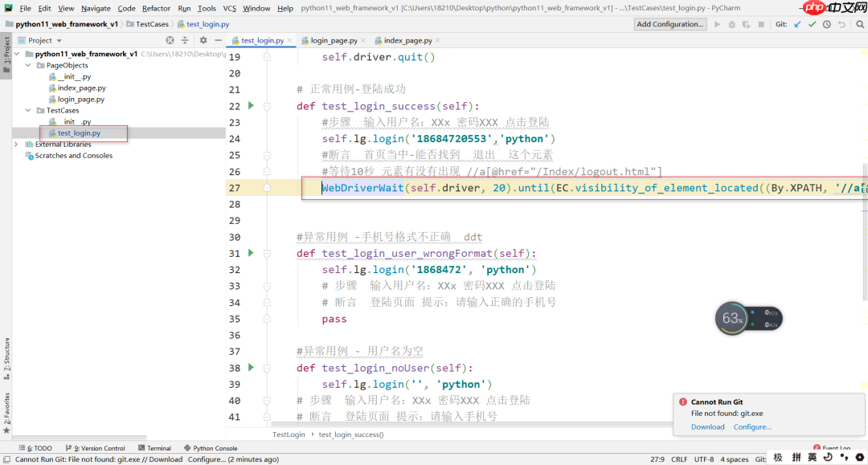The image size is (868, 465).
Task: Collapse the PageObjects folder
Action: [28, 65]
